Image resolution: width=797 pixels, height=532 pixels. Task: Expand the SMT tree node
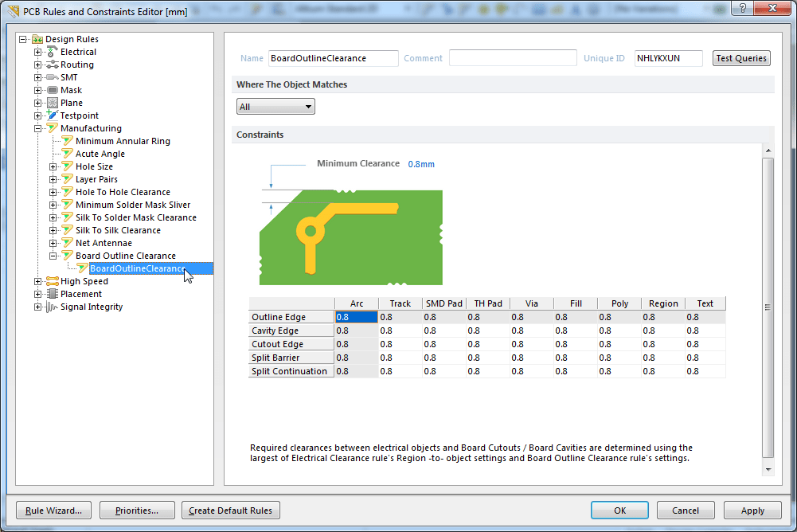(37, 77)
